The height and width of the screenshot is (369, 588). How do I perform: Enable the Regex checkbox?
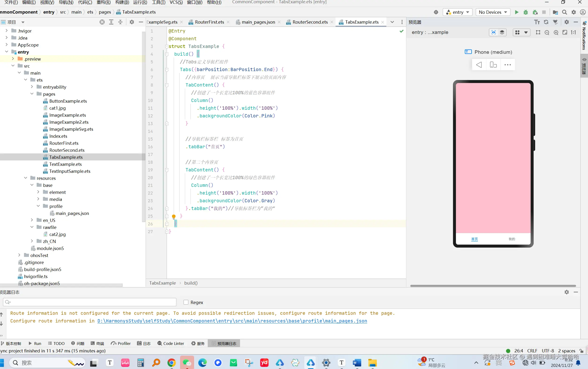[x=186, y=302]
